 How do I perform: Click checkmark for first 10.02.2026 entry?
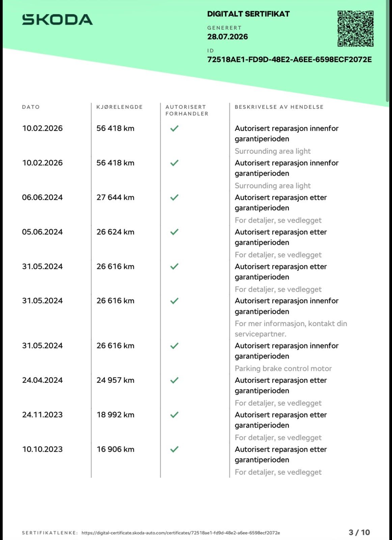pyautogui.click(x=174, y=128)
